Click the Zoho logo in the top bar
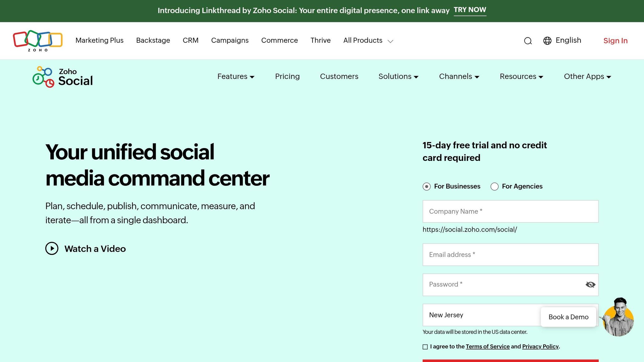 (37, 40)
